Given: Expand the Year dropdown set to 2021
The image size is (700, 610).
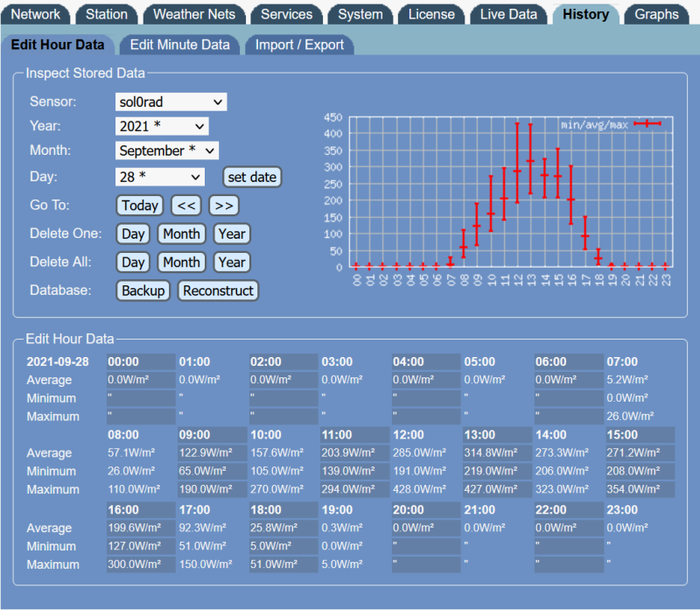Looking at the screenshot, I should pos(162,126).
